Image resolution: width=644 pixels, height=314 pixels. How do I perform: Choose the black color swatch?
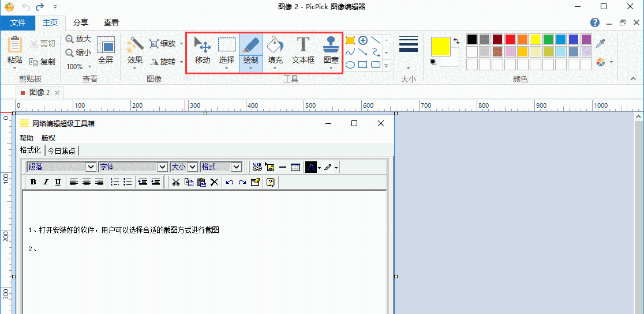472,39
